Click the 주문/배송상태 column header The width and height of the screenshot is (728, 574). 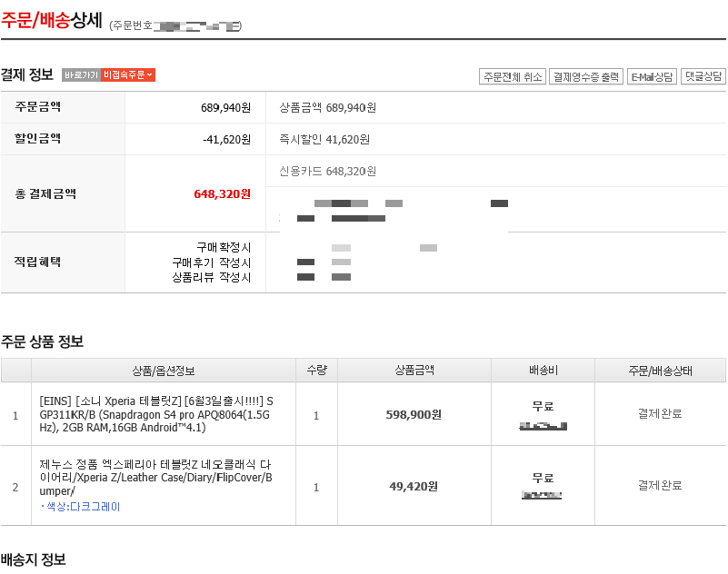[x=660, y=371]
